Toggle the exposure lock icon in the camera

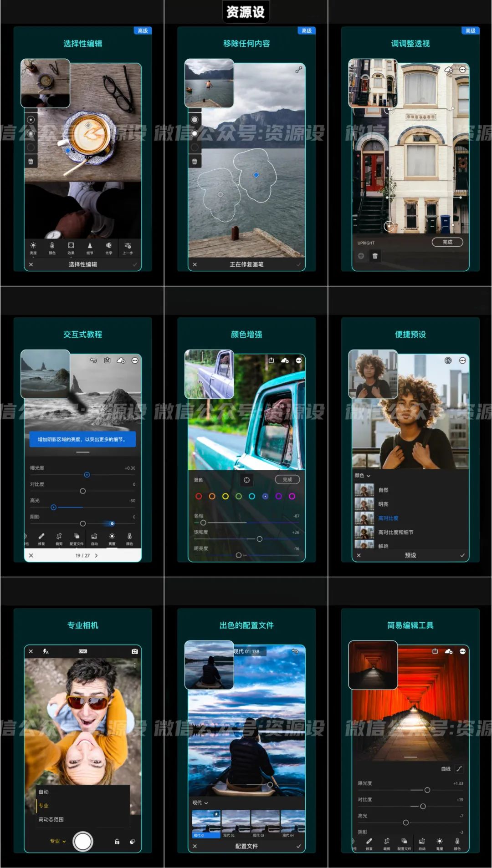117,842
